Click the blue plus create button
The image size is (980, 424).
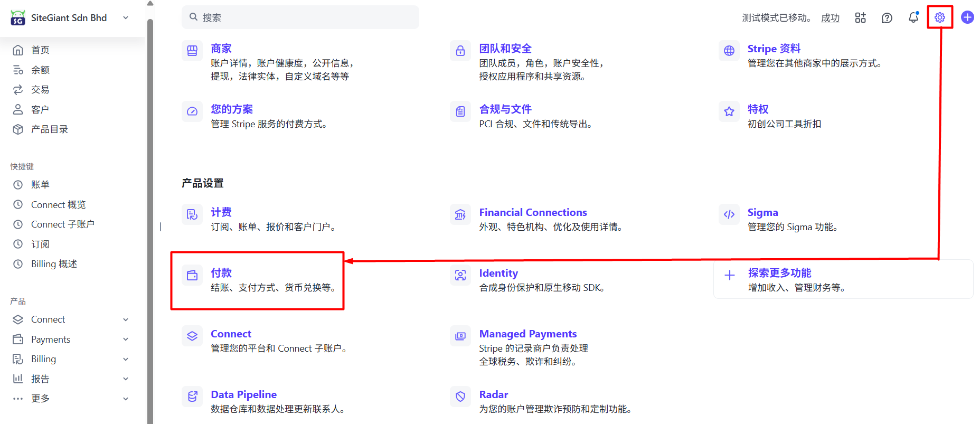pos(967,17)
